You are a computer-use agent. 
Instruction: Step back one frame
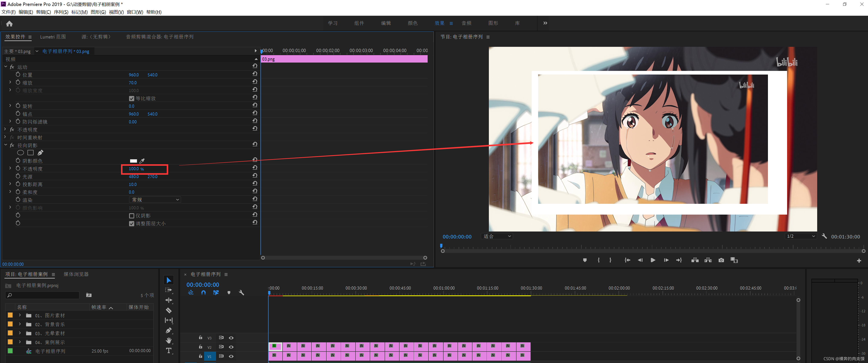(640, 260)
